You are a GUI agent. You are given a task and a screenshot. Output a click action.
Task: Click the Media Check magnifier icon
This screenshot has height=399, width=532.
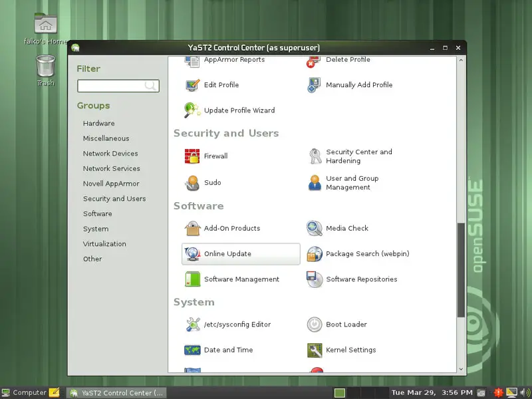(315, 228)
